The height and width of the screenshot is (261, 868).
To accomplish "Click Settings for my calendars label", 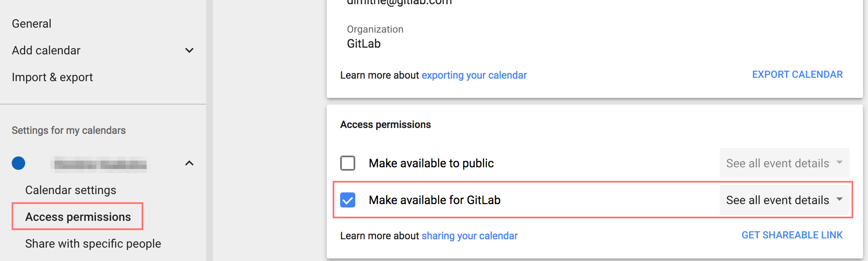I will pos(68,130).
